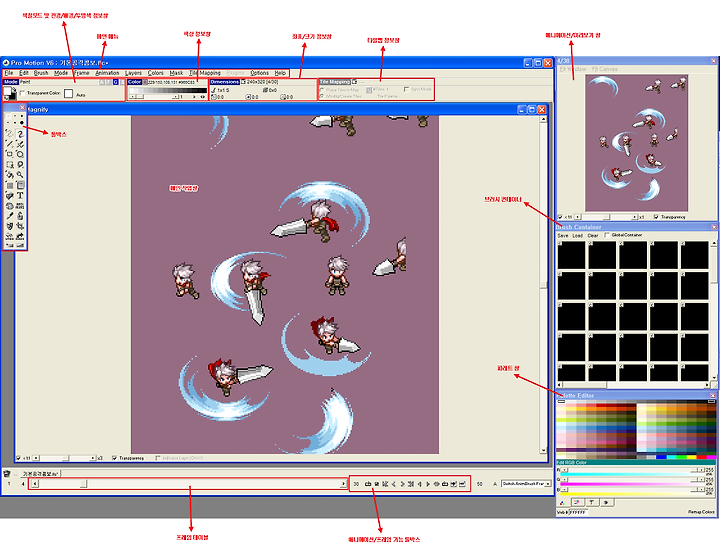The image size is (720, 554).
Task: Toggle the Sync Mode checkbox
Action: pos(406,89)
